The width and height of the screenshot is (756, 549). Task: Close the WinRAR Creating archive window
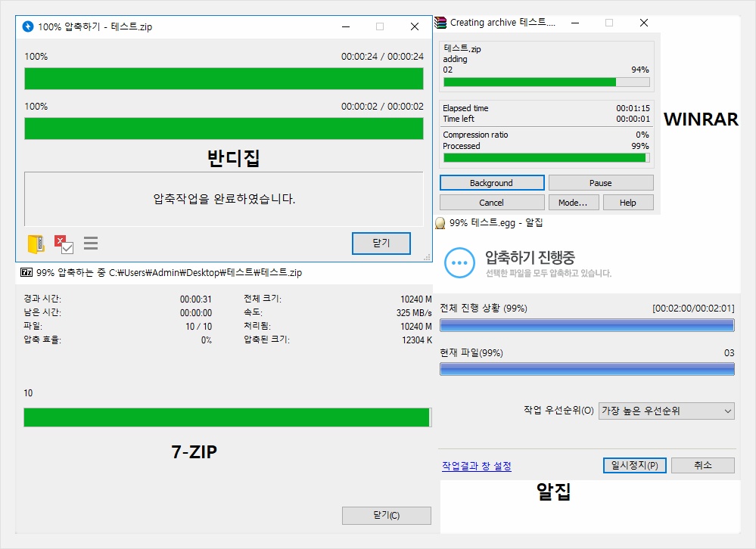coord(644,23)
